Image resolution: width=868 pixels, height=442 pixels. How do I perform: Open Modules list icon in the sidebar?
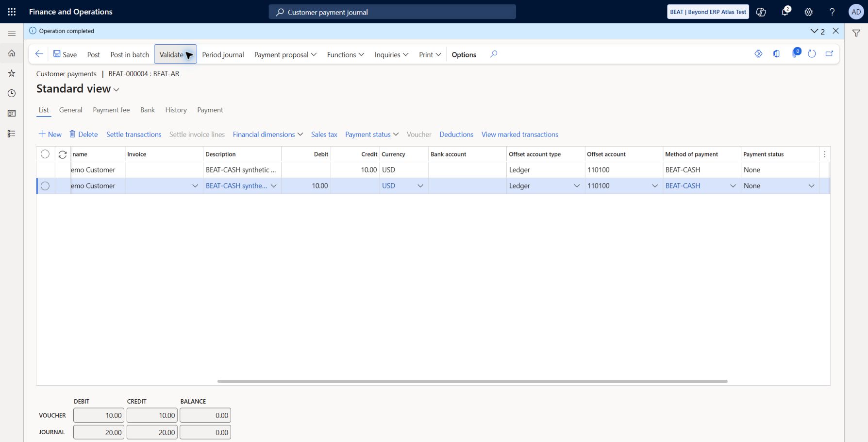12,134
